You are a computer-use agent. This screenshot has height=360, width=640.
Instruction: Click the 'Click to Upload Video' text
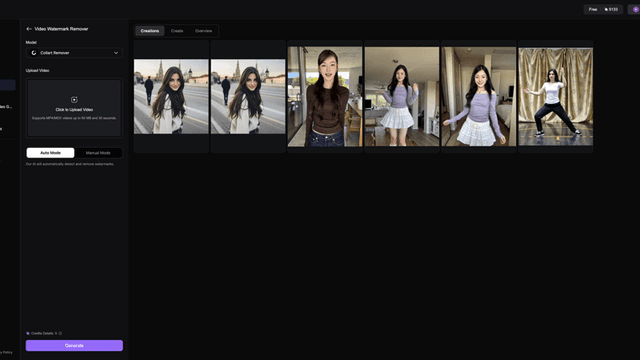[74, 110]
